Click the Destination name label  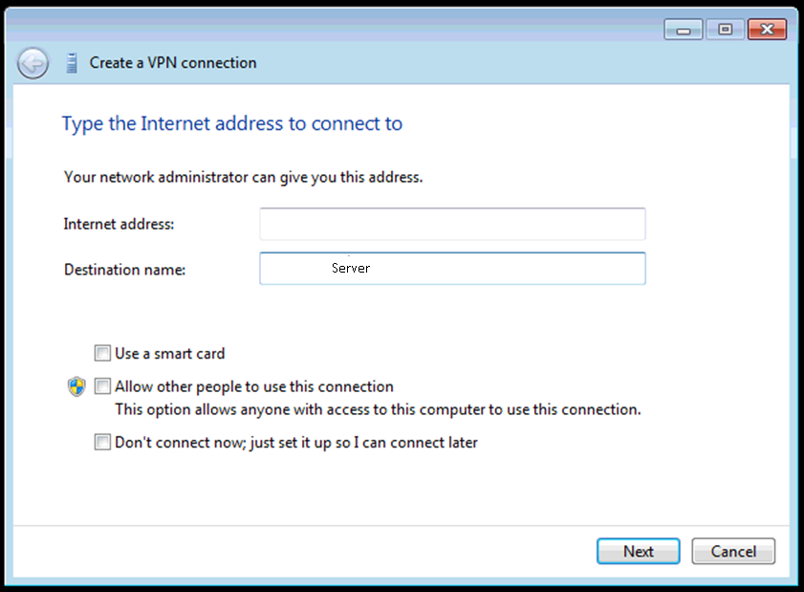click(x=125, y=270)
